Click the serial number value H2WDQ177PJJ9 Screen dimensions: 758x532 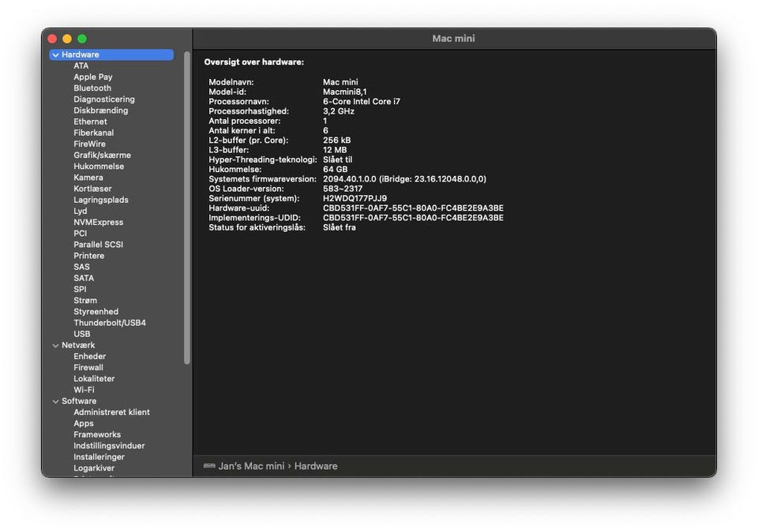[x=355, y=199]
